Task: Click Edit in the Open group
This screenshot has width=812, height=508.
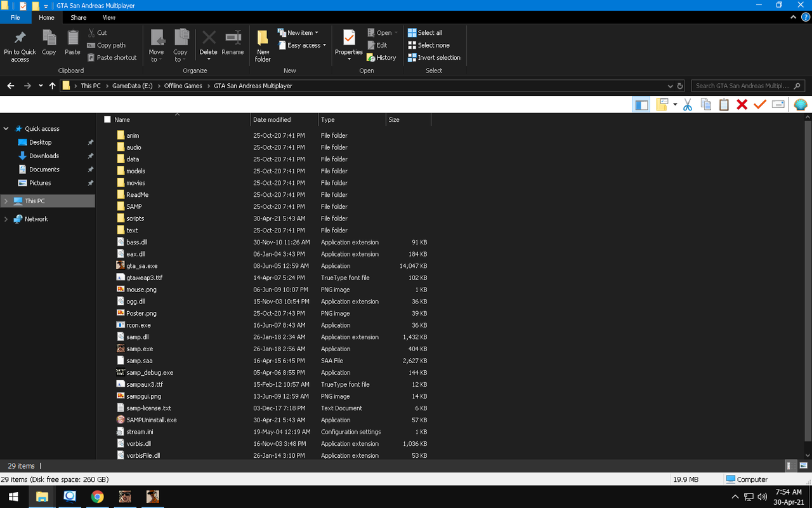Action: click(377, 45)
